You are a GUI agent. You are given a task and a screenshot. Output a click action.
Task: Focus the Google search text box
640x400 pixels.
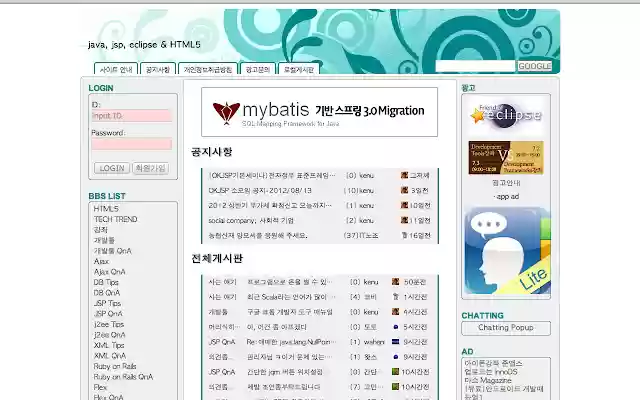pyautogui.click(x=475, y=66)
